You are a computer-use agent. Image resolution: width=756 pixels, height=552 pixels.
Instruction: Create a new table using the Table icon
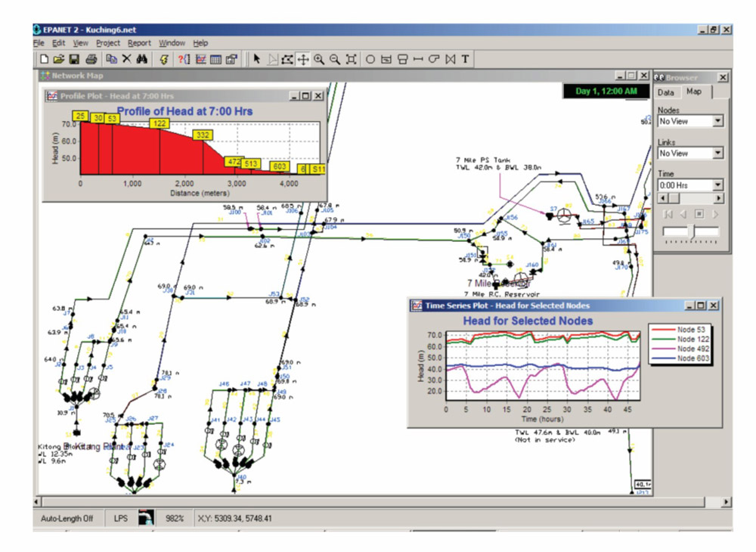pyautogui.click(x=216, y=59)
